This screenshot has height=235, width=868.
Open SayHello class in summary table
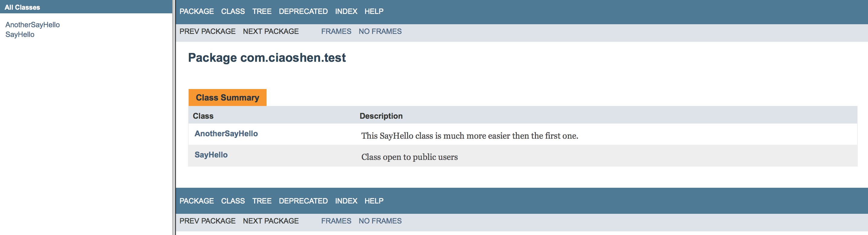pyautogui.click(x=211, y=155)
